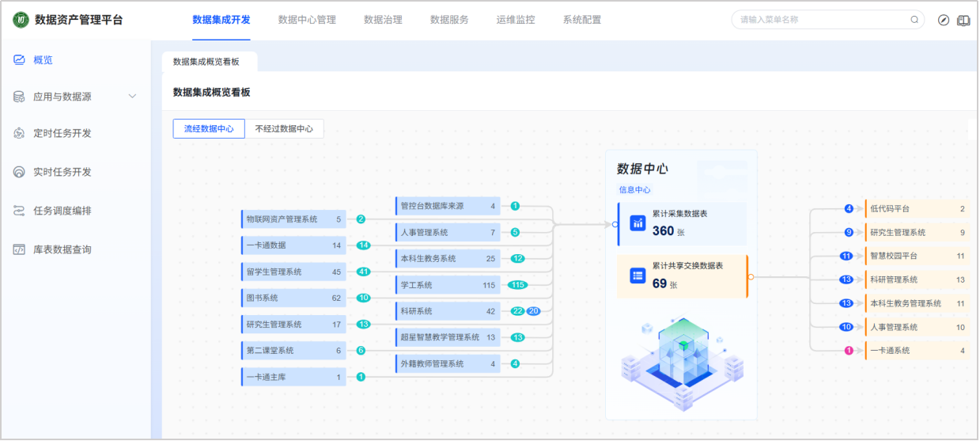980x441 pixels.
Task: Click the 累计采集数据表 card
Action: coord(682,223)
